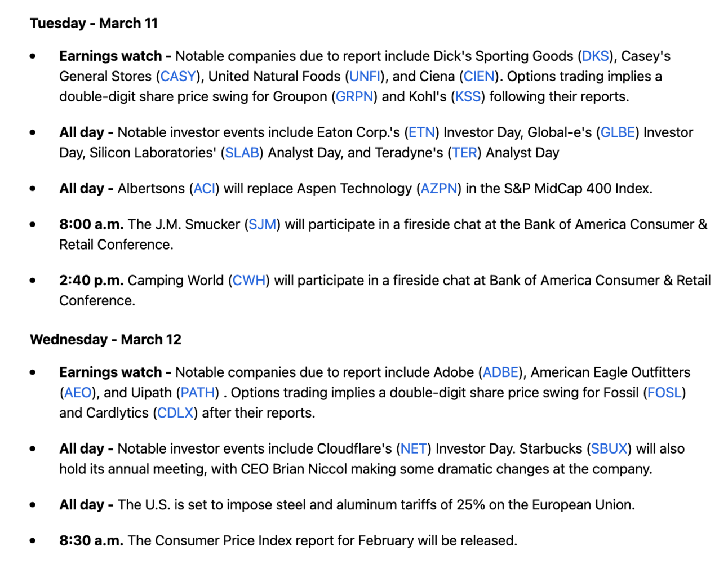Viewport: 728px width, 564px height.
Task: Open the DKS ticker link
Action: tap(595, 56)
